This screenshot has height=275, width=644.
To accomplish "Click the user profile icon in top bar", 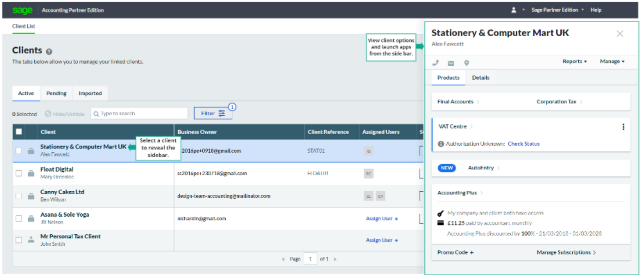I will [x=514, y=10].
